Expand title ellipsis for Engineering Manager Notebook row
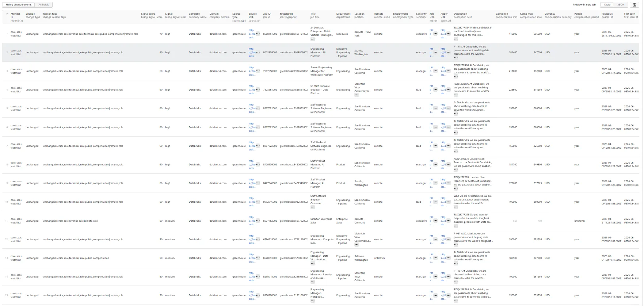The height and width of the screenshot is (306, 644). 313,301
